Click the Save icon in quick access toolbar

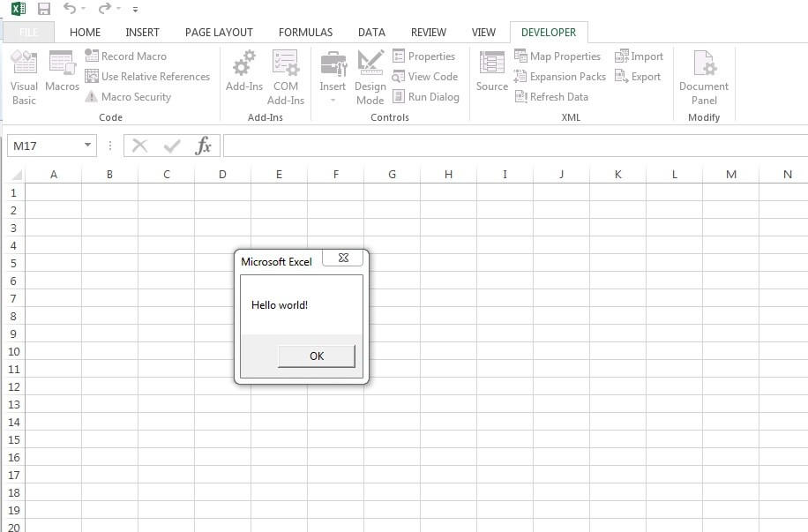(x=44, y=9)
